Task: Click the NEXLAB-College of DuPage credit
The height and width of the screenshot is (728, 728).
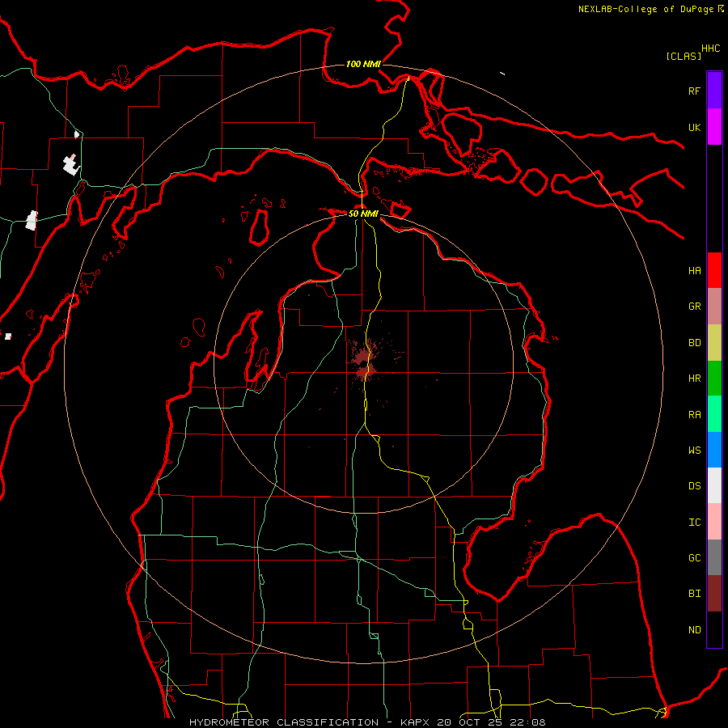Action: [x=645, y=9]
